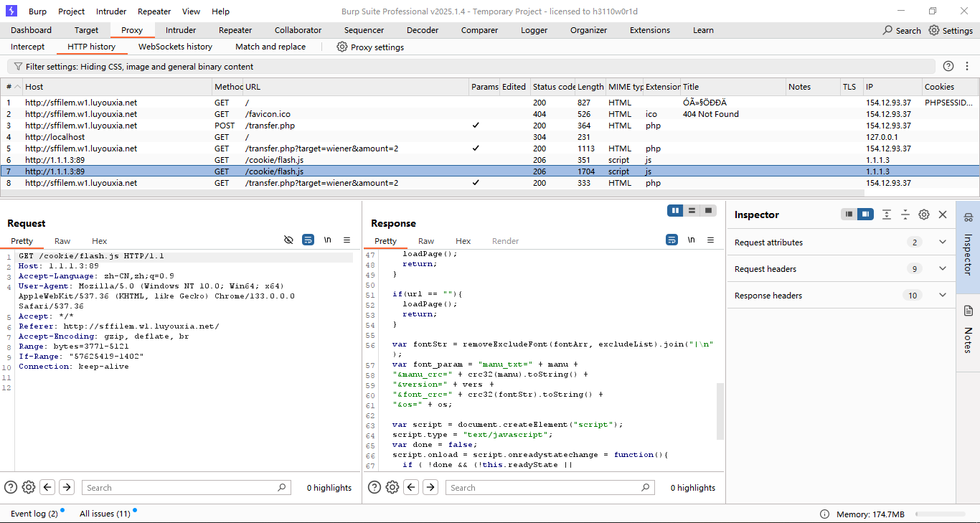Image resolution: width=980 pixels, height=523 pixels.
Task: Click the Inspector side tab icon
Action: coord(968,217)
